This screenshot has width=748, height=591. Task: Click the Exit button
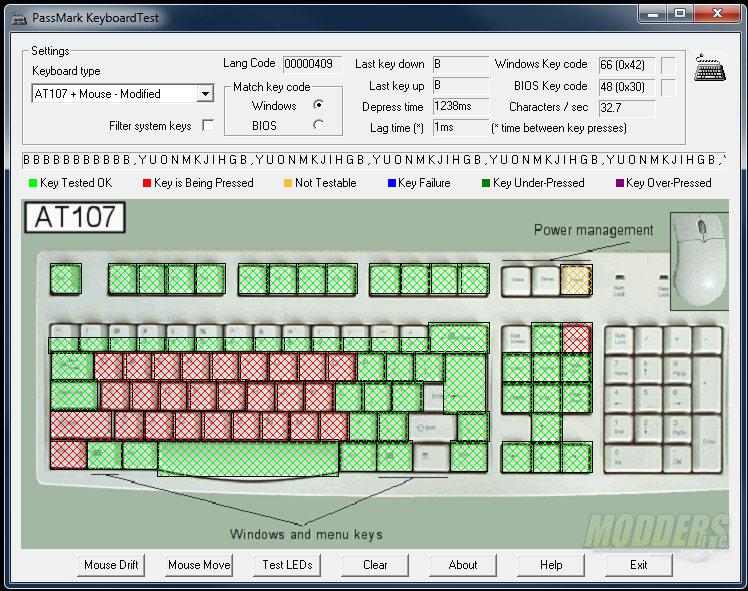639,565
